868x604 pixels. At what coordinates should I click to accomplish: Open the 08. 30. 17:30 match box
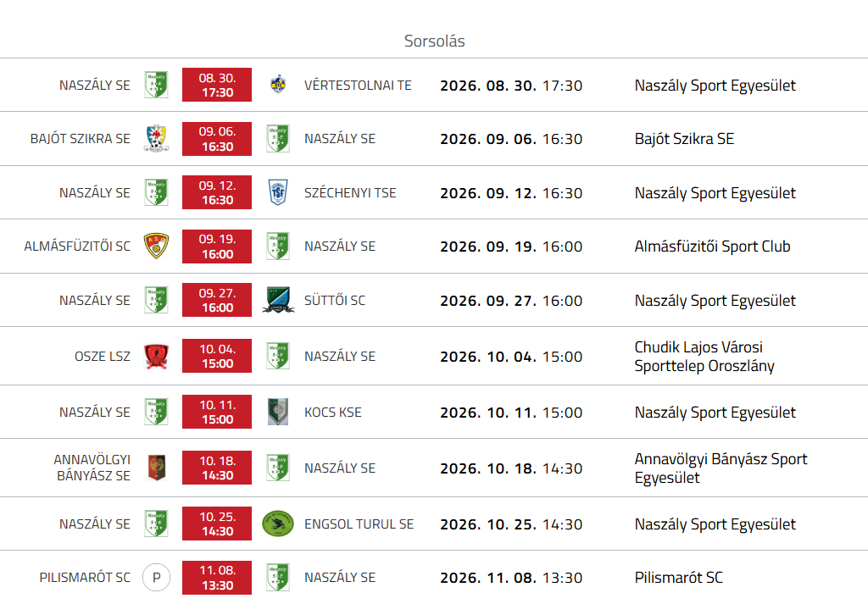pos(217,85)
